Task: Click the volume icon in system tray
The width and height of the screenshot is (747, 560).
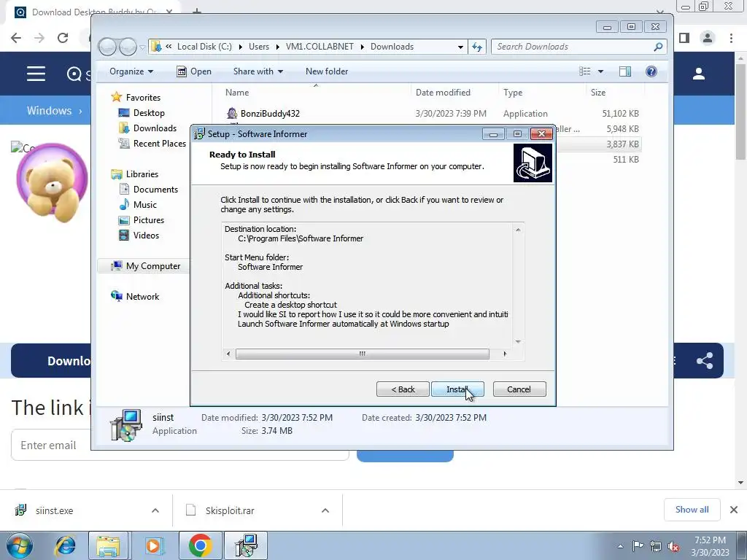Action: 673,547
